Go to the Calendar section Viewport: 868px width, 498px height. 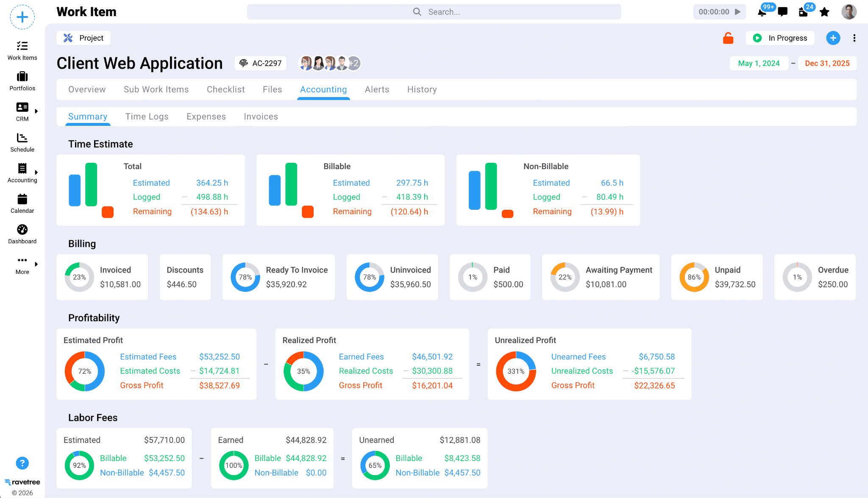(22, 203)
